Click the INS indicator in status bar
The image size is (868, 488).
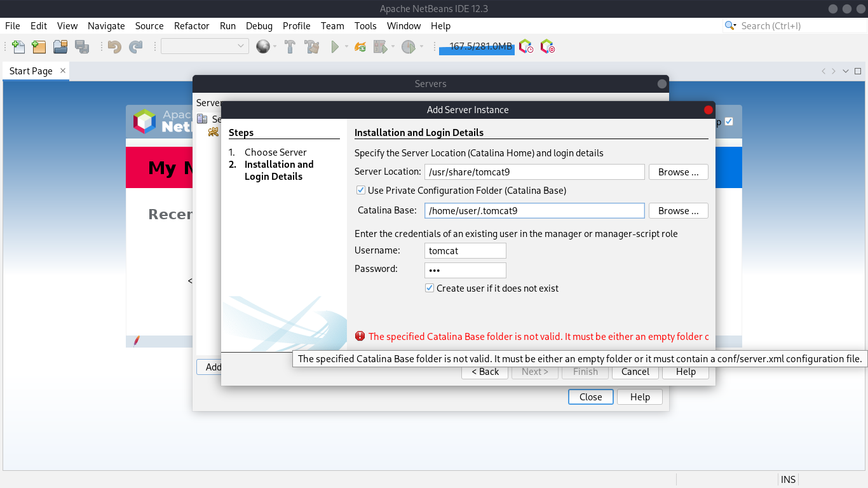pyautogui.click(x=788, y=480)
